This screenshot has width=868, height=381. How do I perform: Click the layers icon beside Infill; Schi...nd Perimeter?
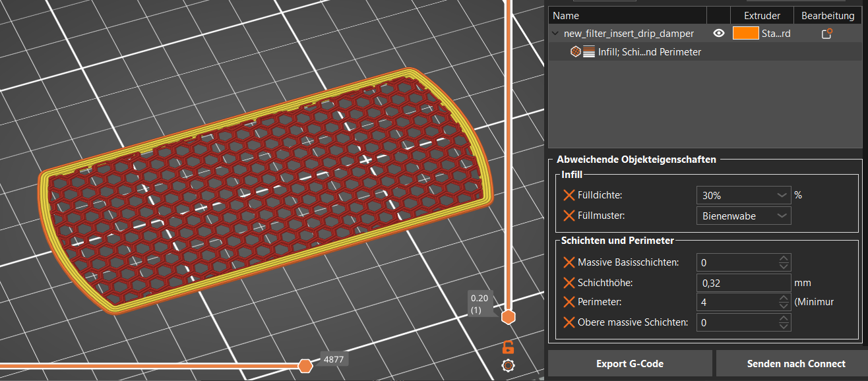click(x=588, y=51)
